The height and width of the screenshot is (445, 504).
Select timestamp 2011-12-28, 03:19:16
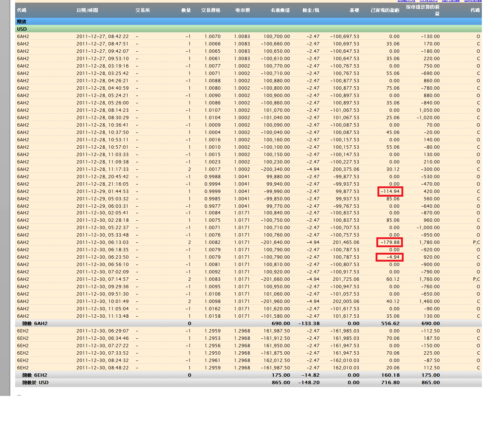[103, 66]
